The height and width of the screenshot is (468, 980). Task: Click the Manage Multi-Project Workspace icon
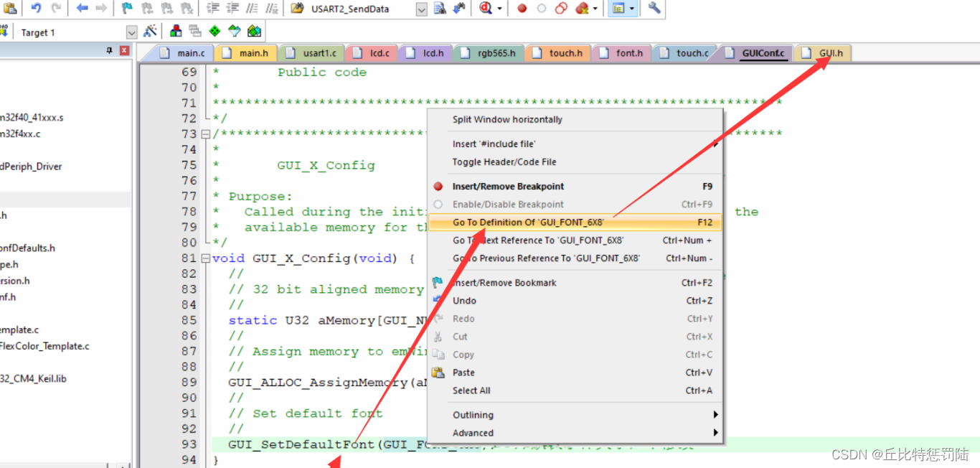point(195,31)
